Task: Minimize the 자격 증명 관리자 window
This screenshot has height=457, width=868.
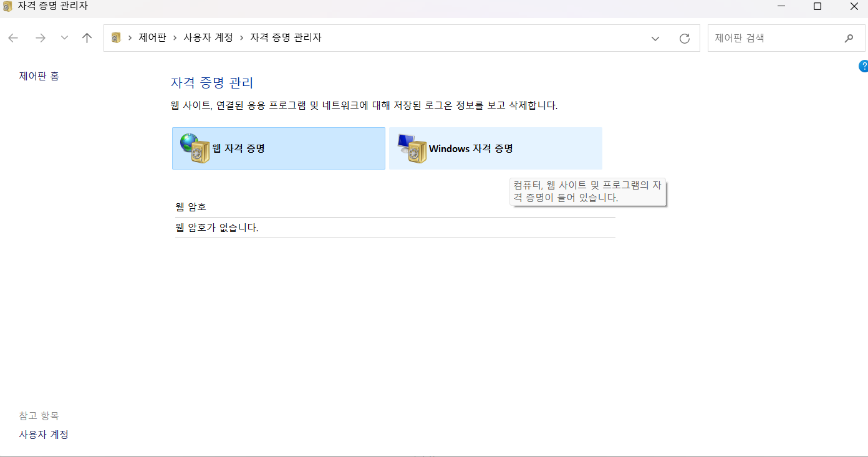Action: click(781, 6)
